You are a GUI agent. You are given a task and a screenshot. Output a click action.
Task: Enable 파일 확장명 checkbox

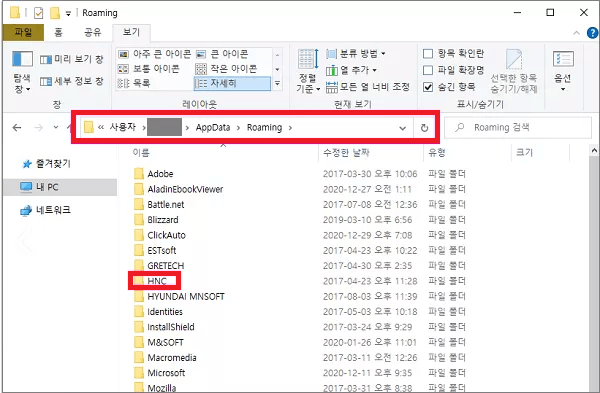point(428,70)
